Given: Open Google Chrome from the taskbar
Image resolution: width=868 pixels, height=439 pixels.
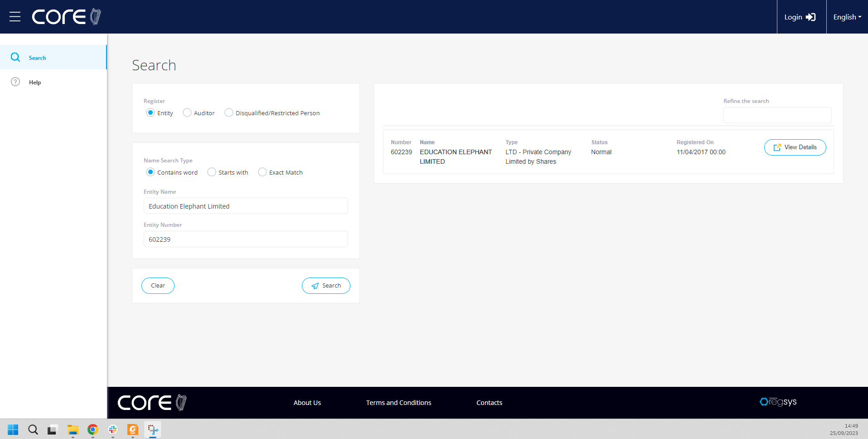Looking at the screenshot, I should (93, 429).
